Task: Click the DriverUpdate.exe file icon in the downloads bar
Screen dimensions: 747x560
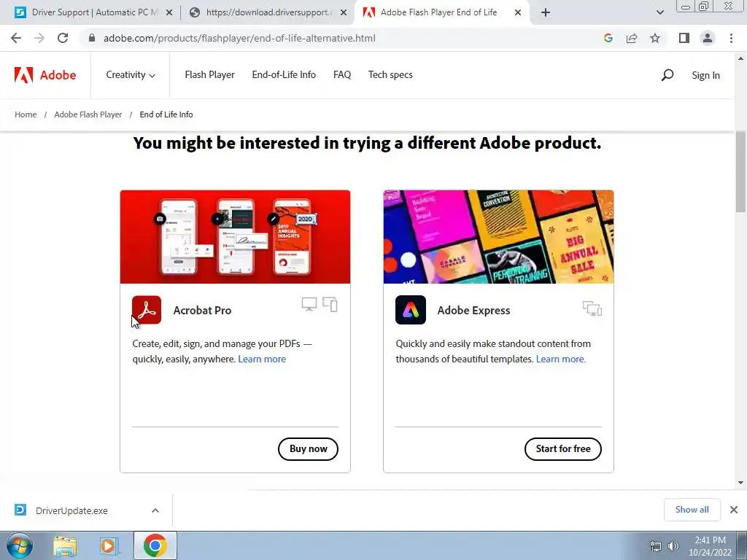Action: click(20, 510)
